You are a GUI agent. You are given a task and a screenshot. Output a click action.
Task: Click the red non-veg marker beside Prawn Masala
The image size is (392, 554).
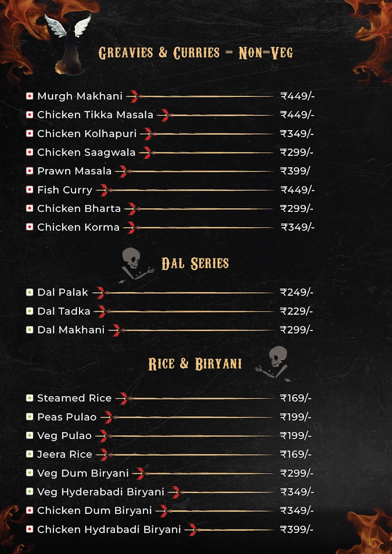30,171
